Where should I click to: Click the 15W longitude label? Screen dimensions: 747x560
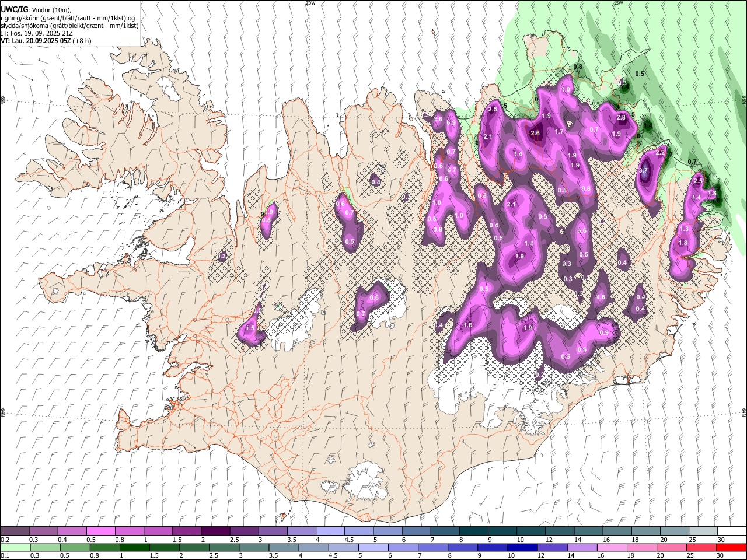coord(618,3)
